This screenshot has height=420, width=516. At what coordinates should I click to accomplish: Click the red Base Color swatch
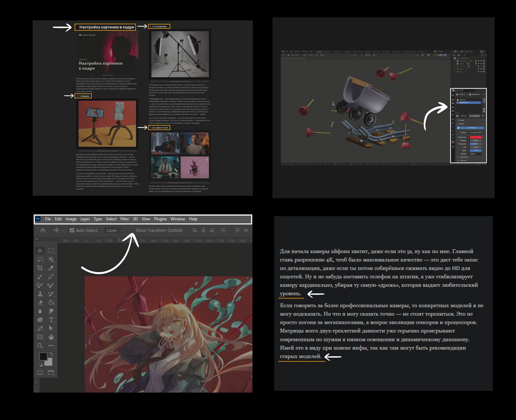click(x=475, y=137)
